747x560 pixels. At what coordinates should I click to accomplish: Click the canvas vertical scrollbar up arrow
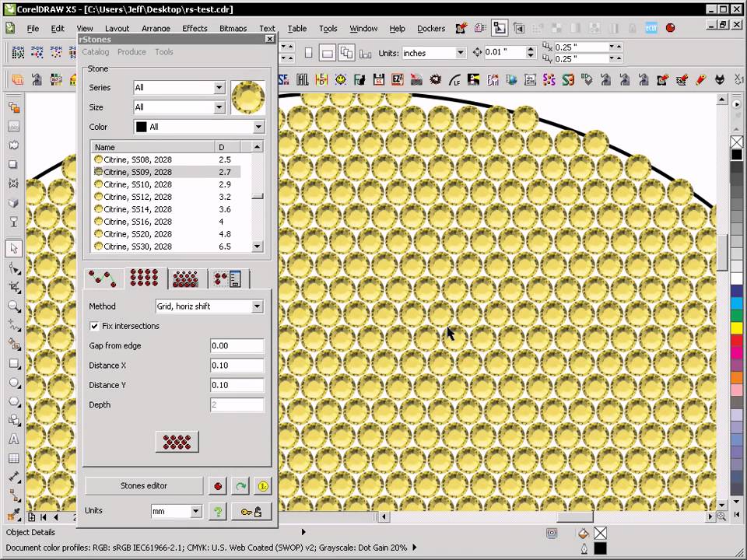(722, 100)
